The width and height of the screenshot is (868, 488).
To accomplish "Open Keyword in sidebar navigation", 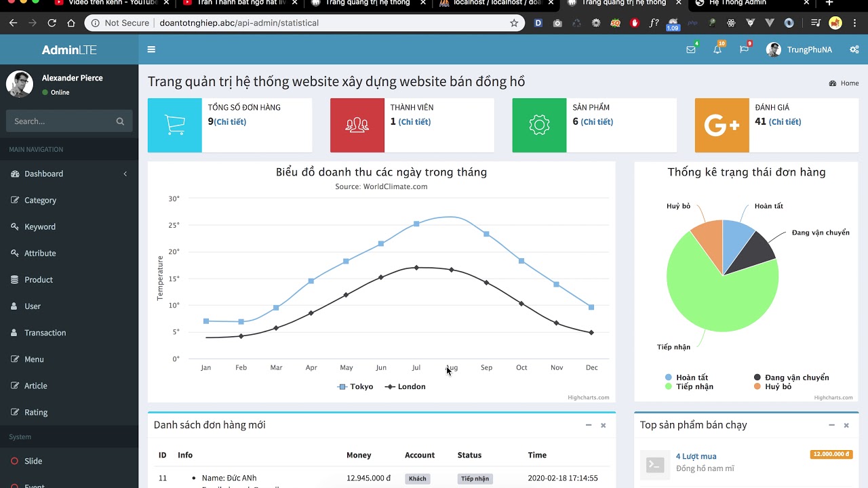I will tap(69, 226).
